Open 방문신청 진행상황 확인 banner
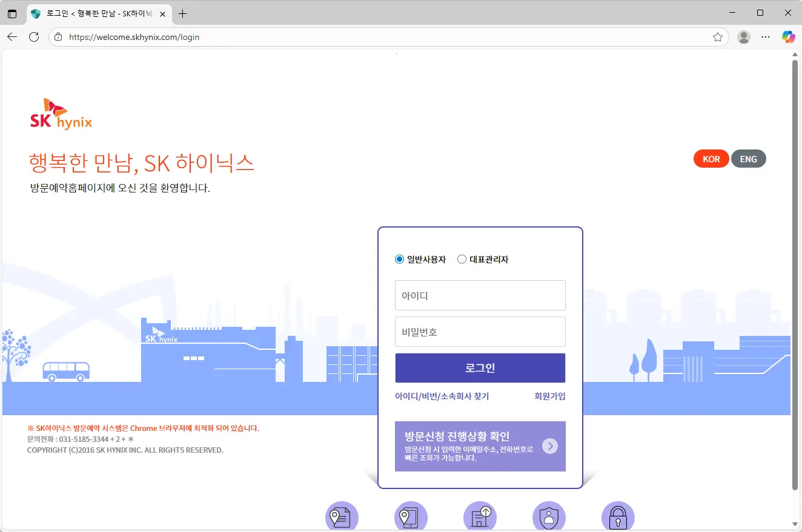Image resolution: width=802 pixels, height=532 pixels. point(480,446)
